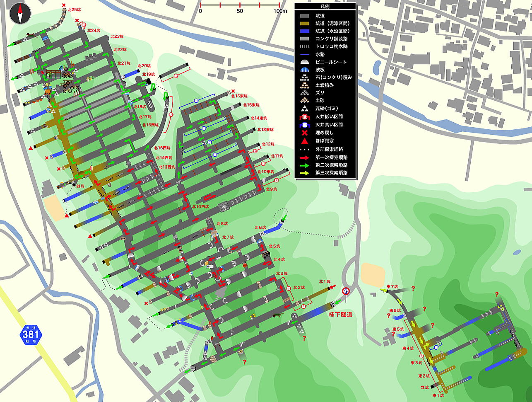Click the red X 埋め戻し legend icon
The height and width of the screenshot is (402, 532).
[x=304, y=133]
